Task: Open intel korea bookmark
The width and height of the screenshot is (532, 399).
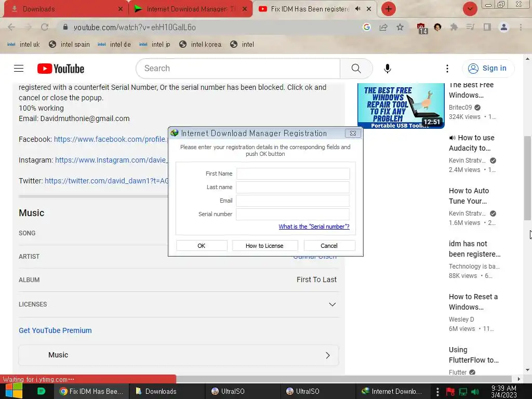Action: [201, 45]
